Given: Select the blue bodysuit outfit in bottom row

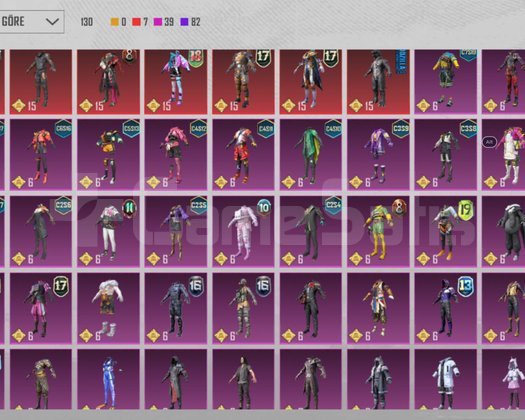Looking at the screenshot, I should tap(108, 379).
